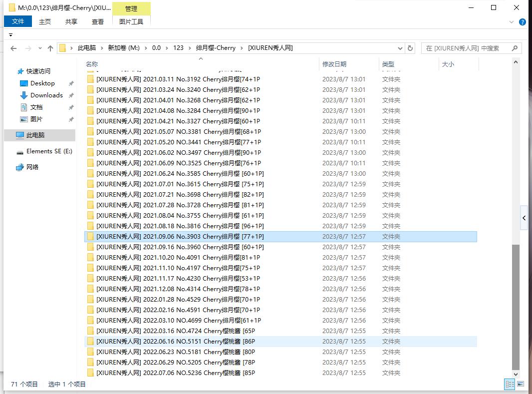Open recent locations dropdown arrow

pyautogui.click(x=40, y=48)
